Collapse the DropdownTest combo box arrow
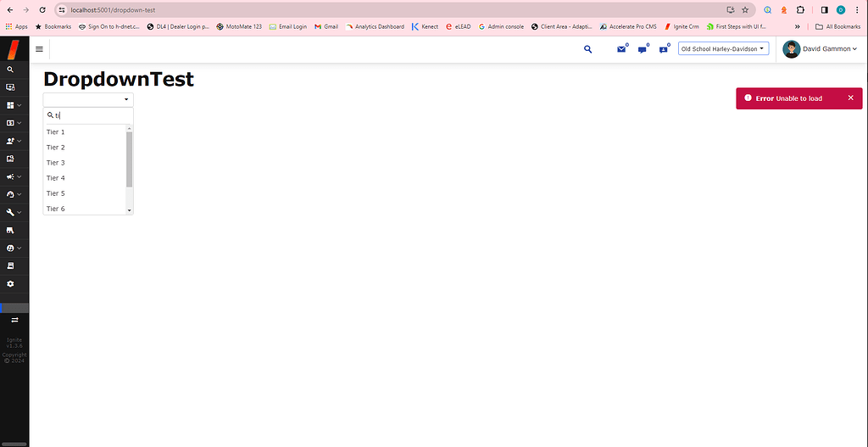Image resolution: width=868 pixels, height=447 pixels. point(126,100)
